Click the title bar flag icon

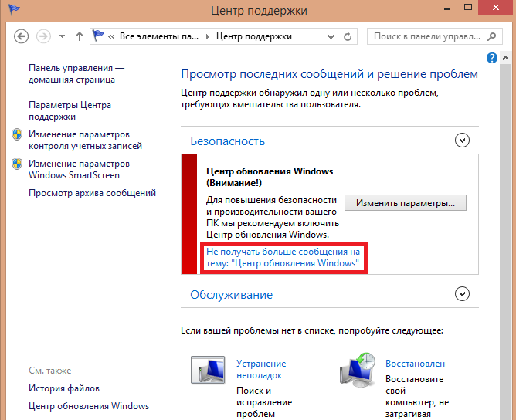pos(14,9)
